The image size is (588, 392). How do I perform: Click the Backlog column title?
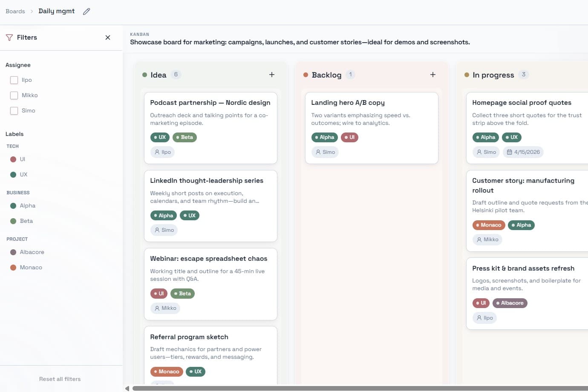(326, 75)
